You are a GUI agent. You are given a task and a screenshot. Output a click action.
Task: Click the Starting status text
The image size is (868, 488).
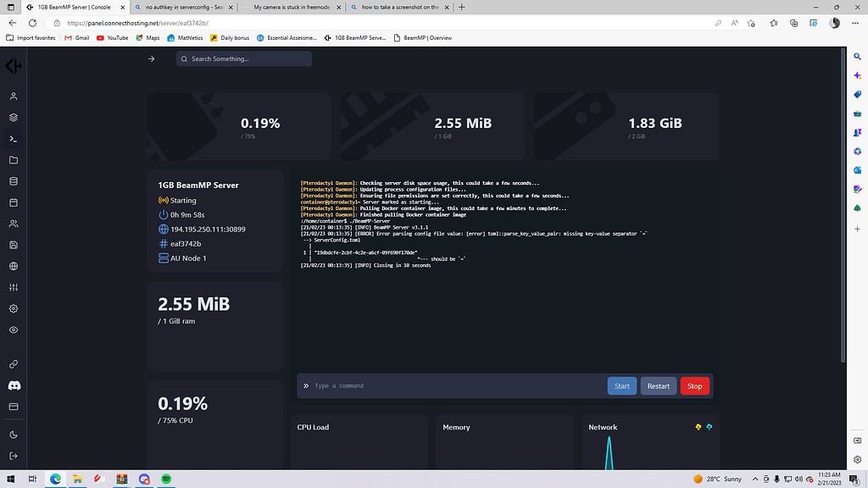tap(183, 200)
